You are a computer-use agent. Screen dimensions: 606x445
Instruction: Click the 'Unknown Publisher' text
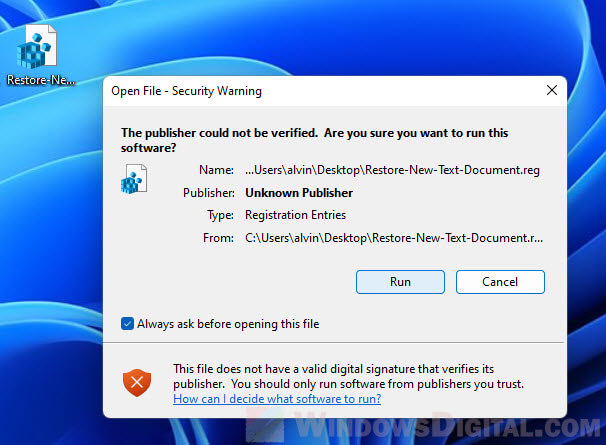coord(299,193)
